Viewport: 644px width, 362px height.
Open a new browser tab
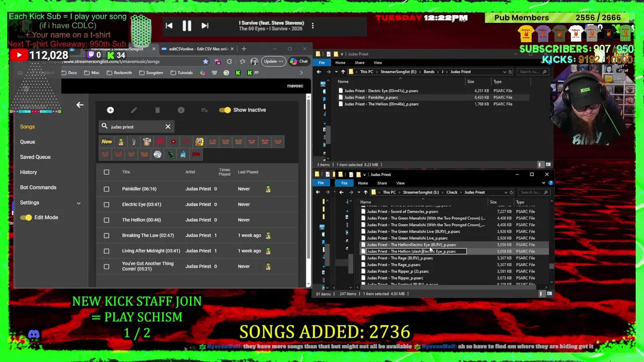pyautogui.click(x=244, y=49)
